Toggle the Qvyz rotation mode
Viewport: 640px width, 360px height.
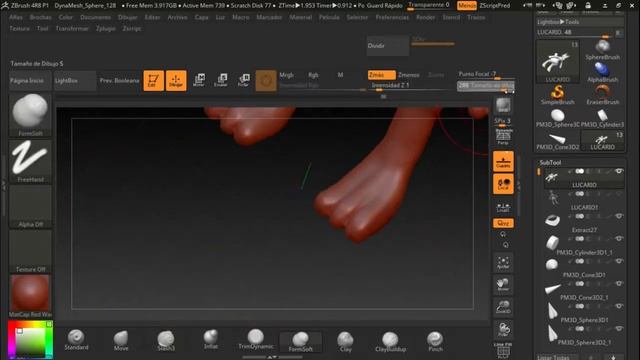pos(503,223)
